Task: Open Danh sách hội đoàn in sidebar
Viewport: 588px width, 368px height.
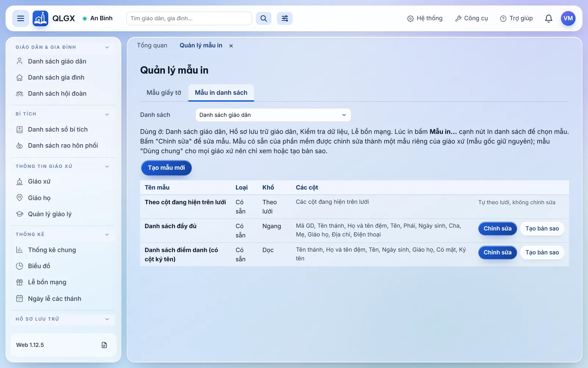Action: pyautogui.click(x=63, y=94)
